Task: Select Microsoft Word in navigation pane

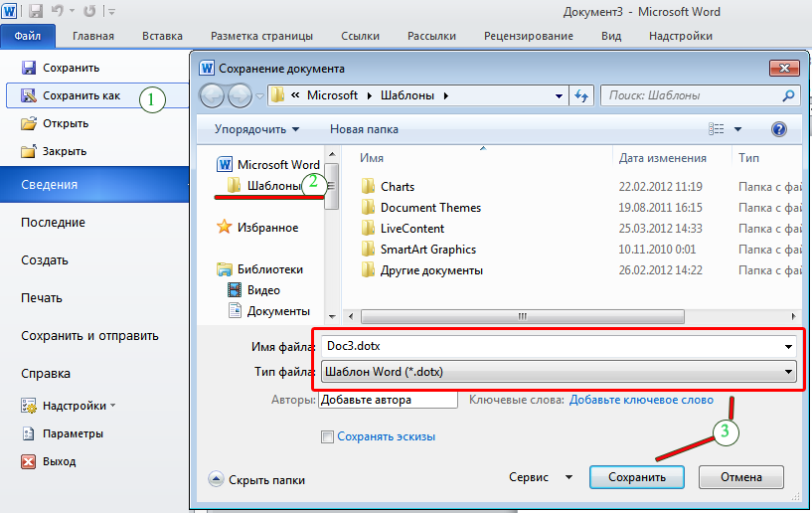Action: pyautogui.click(x=268, y=165)
